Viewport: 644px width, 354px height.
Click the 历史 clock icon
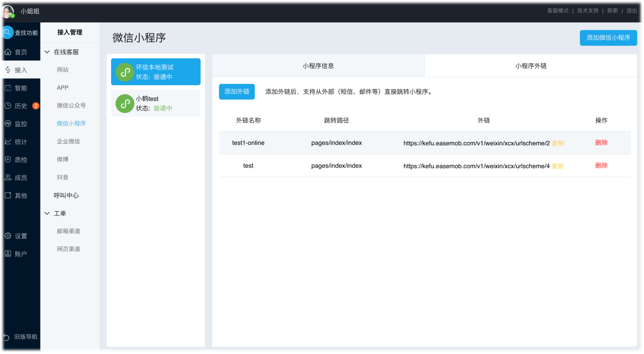8,106
